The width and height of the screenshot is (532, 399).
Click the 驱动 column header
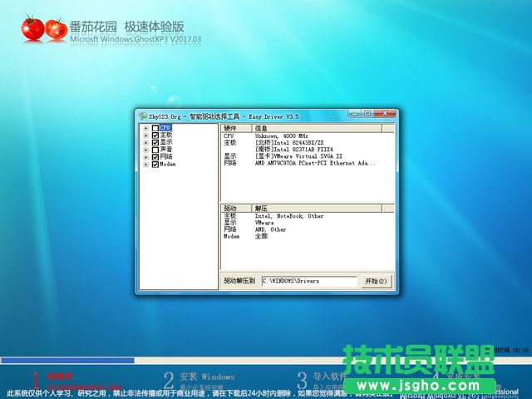(236, 209)
